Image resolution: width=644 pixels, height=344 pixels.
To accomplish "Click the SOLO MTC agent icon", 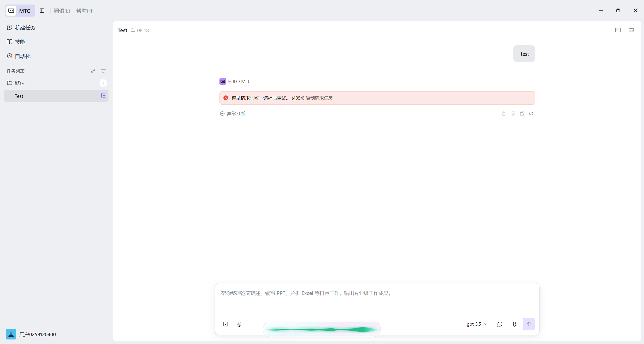I will (223, 81).
